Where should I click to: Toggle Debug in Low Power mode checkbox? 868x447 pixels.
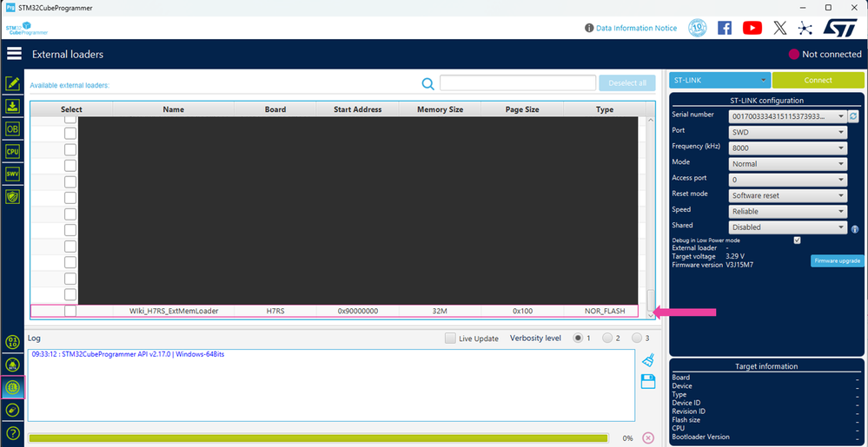click(x=797, y=240)
